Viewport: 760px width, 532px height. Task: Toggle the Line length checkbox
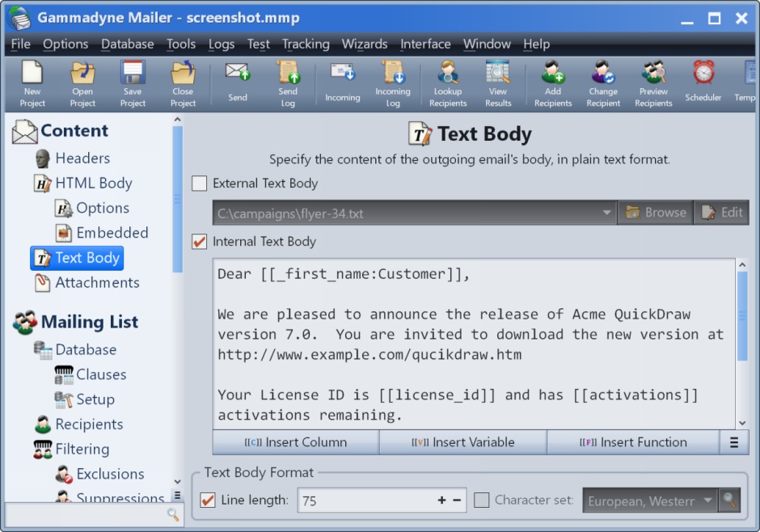pyautogui.click(x=207, y=500)
